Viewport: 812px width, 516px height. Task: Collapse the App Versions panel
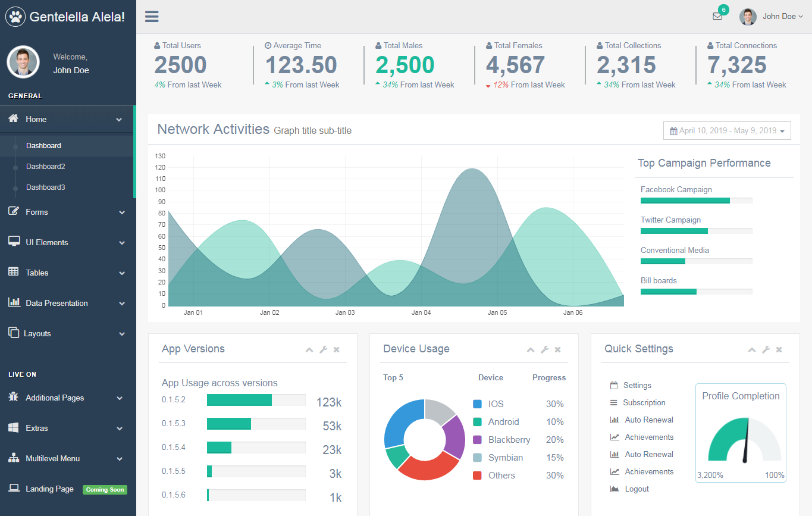(309, 350)
